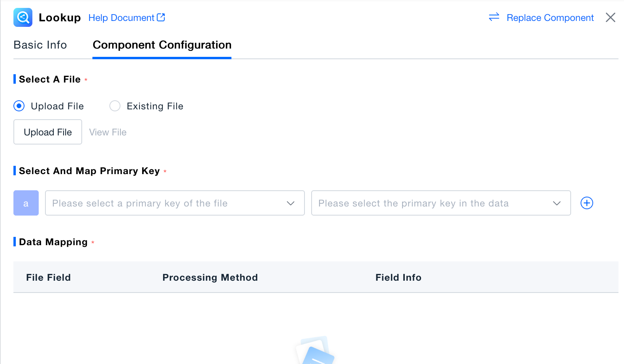Viewport: 624px width, 364px height.
Task: Open the Help Document link
Action: click(121, 18)
